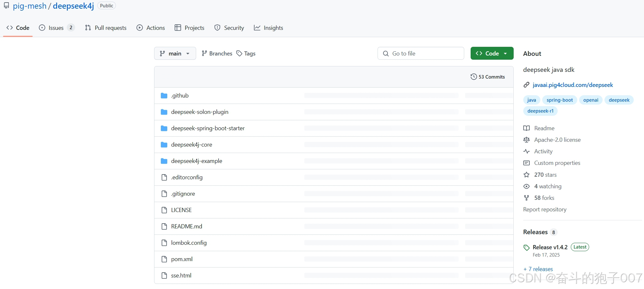The width and height of the screenshot is (644, 289).
Task: Open the 53 Commits history
Action: (x=488, y=77)
